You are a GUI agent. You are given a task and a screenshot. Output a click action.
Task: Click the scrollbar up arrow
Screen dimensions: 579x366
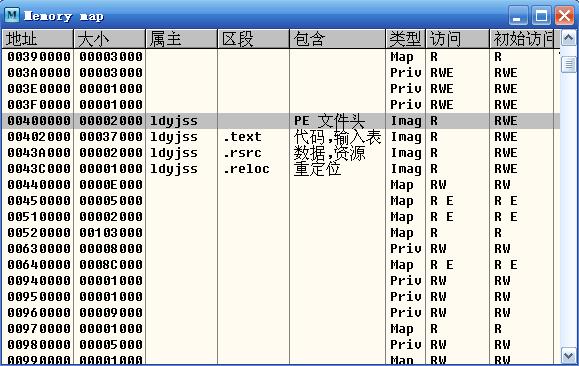(x=568, y=38)
